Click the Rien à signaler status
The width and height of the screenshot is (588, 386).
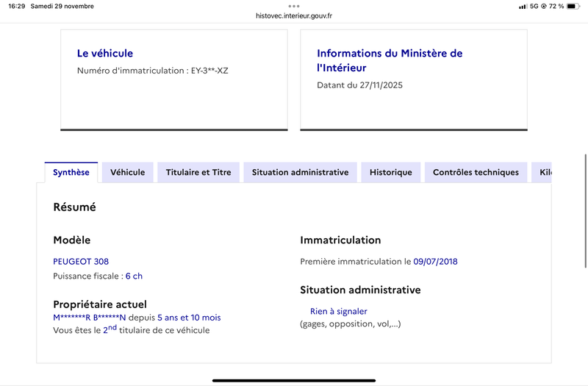338,311
